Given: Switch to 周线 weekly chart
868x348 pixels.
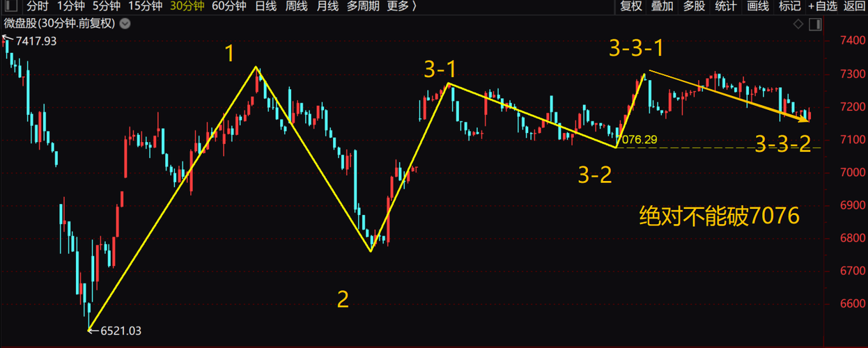Looking at the screenshot, I should tap(296, 6).
